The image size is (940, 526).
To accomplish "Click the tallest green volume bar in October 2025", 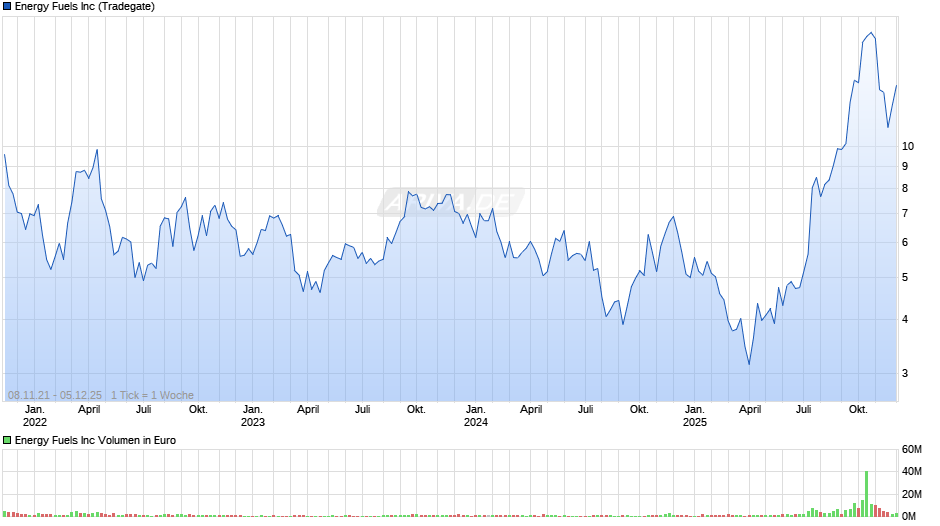I will pyautogui.click(x=866, y=494).
